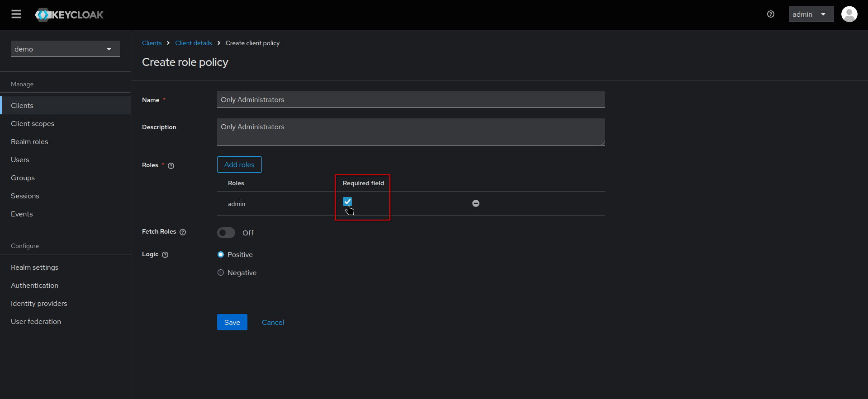Open Sessions in the sidebar

click(66, 196)
